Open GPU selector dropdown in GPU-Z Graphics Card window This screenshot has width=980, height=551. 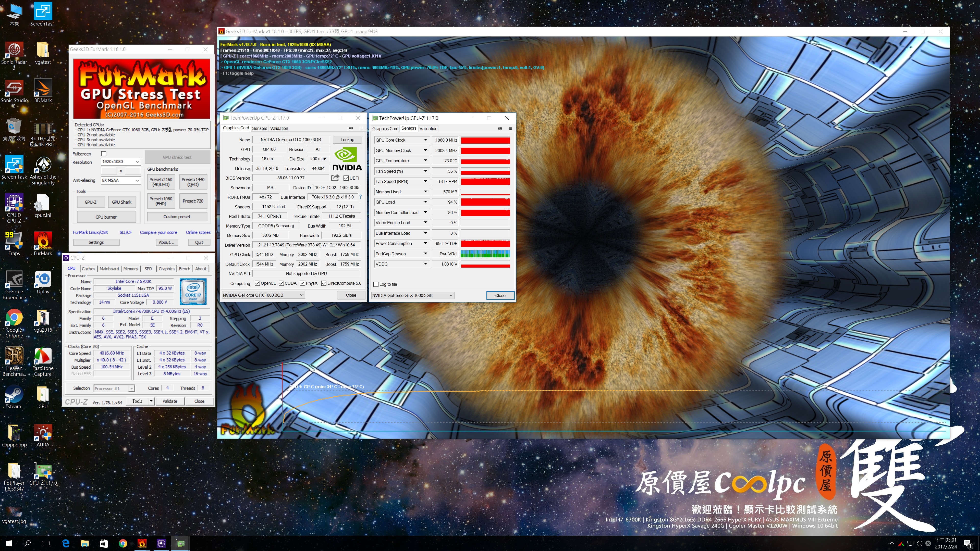263,295
